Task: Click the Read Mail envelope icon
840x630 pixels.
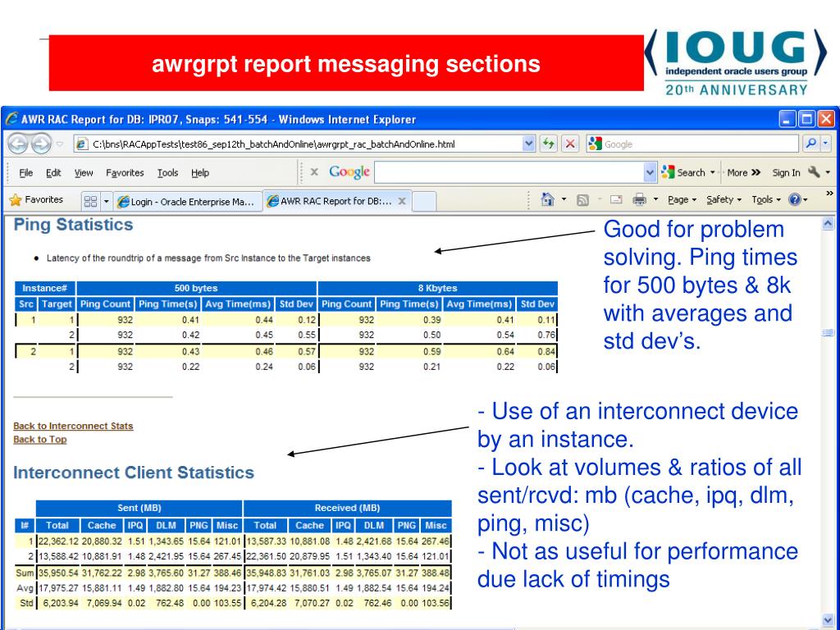Action: click(616, 200)
